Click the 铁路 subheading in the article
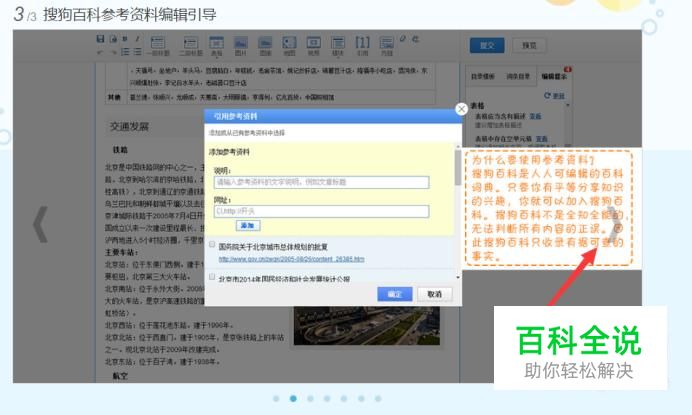This screenshot has width=692, height=415. [120, 150]
